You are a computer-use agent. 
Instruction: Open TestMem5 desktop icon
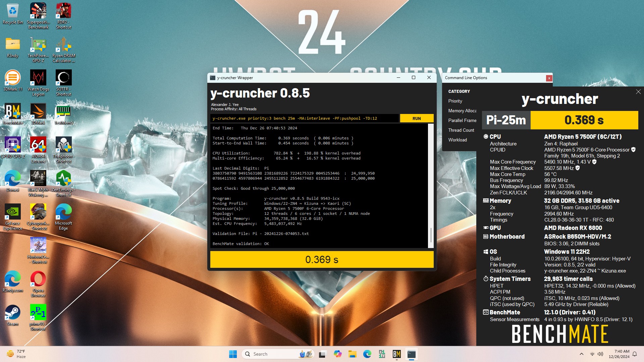[x=63, y=114]
